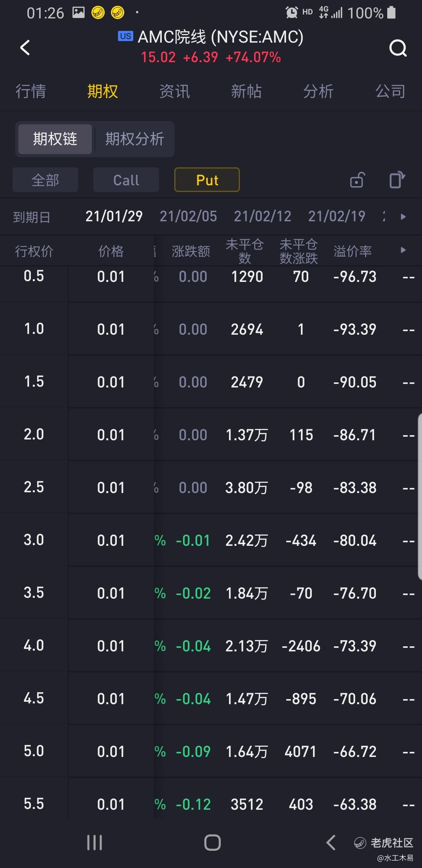Tap the back arrow at top left
The width and height of the screenshot is (422, 868).
tap(25, 48)
